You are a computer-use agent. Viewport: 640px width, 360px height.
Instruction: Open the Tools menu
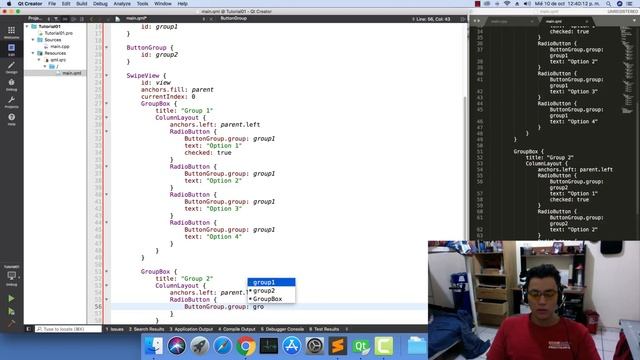(142, 4)
